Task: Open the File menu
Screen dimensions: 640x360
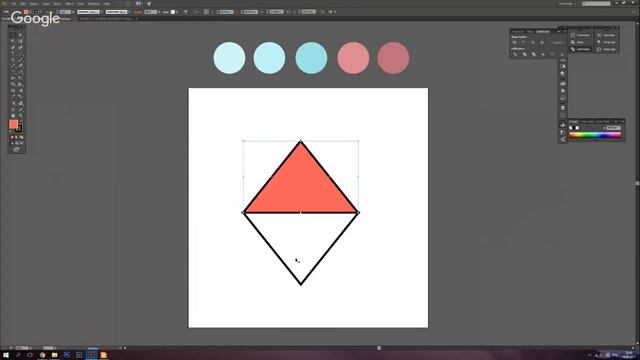Action: pos(14,4)
